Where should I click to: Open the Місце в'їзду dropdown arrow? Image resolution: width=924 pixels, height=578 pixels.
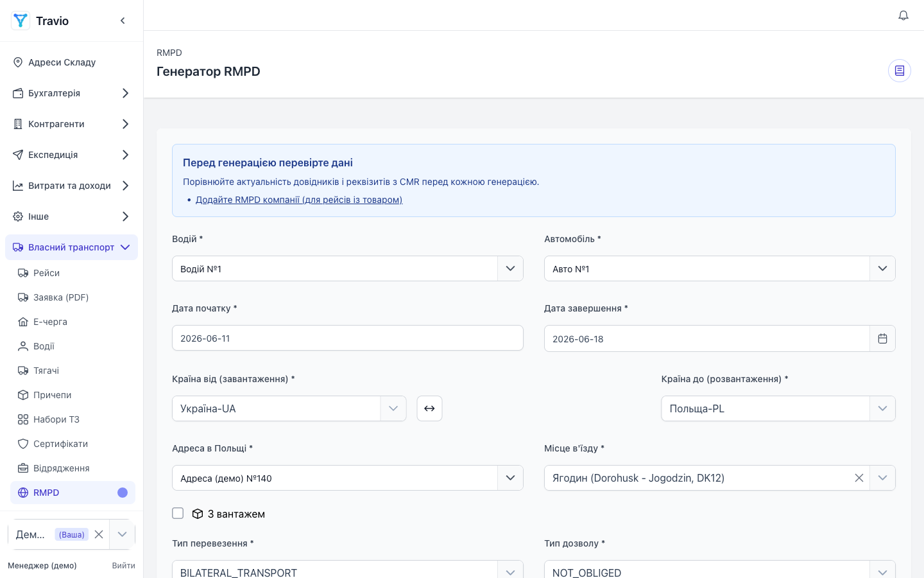(x=882, y=478)
